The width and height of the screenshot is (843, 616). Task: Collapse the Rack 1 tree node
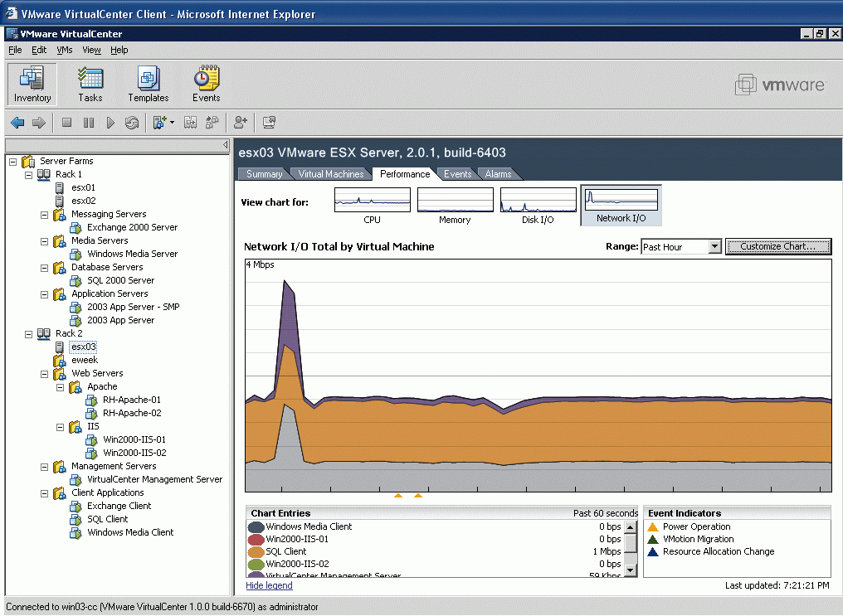coord(29,175)
